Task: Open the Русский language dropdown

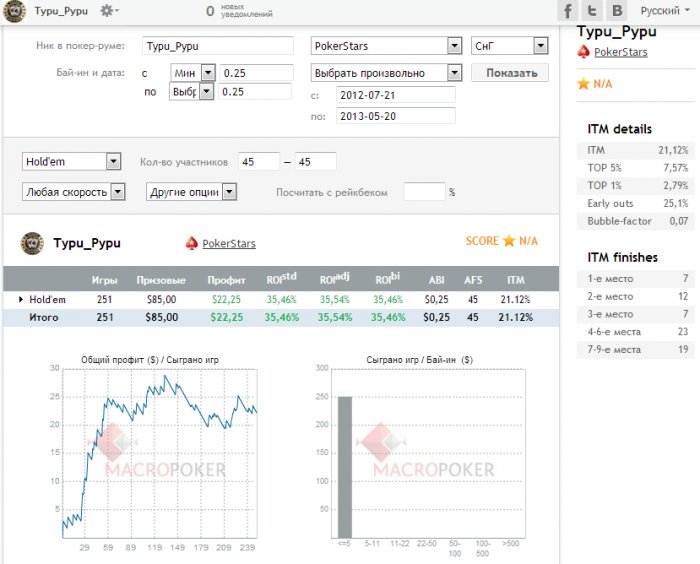Action: pos(665,11)
